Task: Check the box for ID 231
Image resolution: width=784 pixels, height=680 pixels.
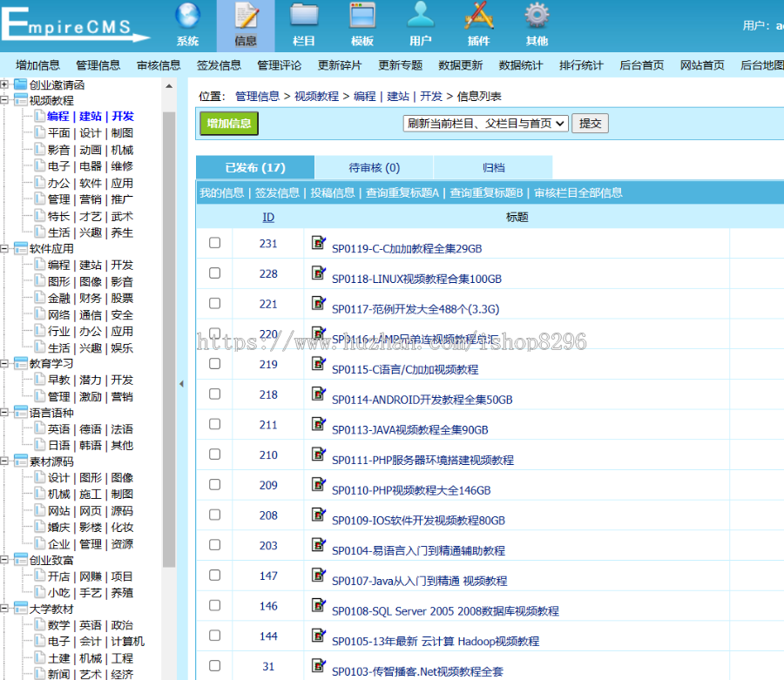Action: click(x=214, y=244)
